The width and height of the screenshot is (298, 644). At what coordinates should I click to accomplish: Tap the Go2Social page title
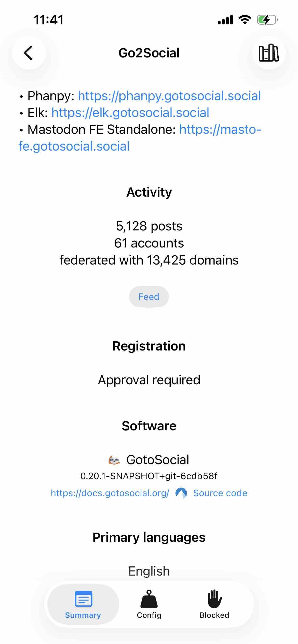tap(149, 53)
